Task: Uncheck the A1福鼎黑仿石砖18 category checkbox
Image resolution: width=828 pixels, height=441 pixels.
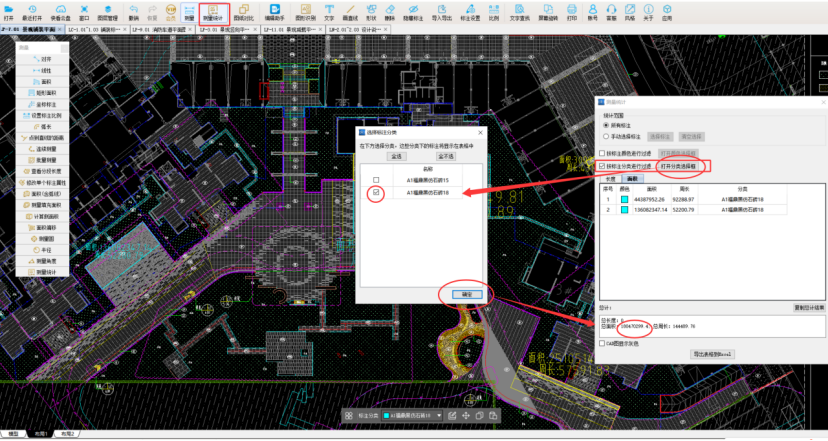Action: click(x=375, y=192)
